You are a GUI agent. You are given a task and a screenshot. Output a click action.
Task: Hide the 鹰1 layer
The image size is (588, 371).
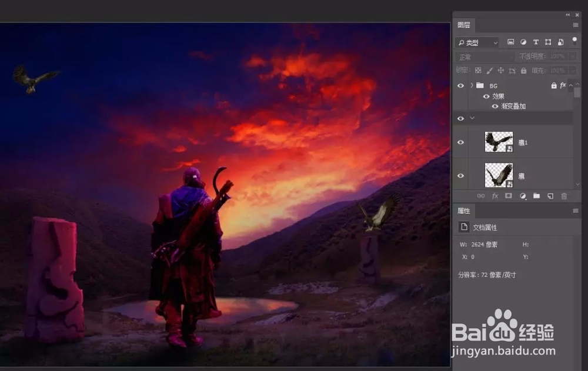(460, 142)
